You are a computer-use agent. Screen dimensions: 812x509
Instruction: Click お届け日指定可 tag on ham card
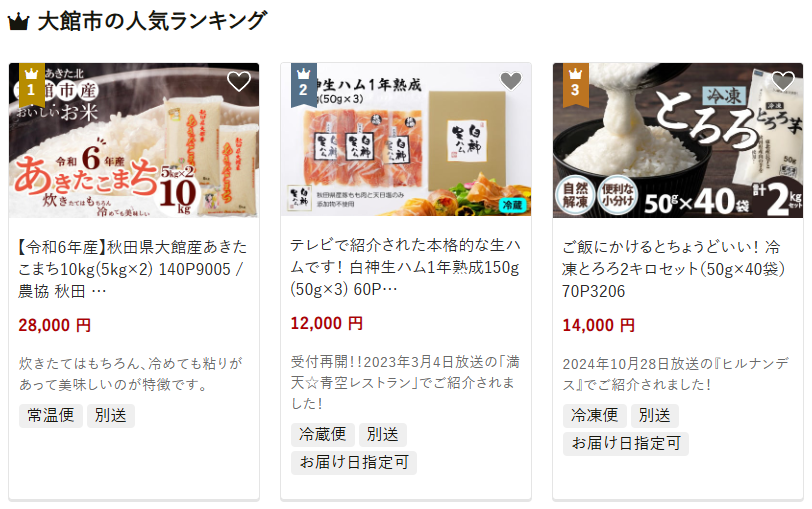(354, 462)
